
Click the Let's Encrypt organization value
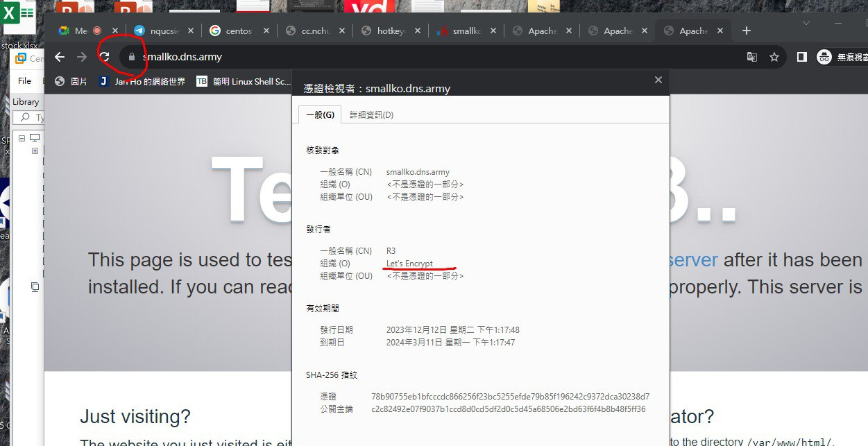(x=409, y=264)
